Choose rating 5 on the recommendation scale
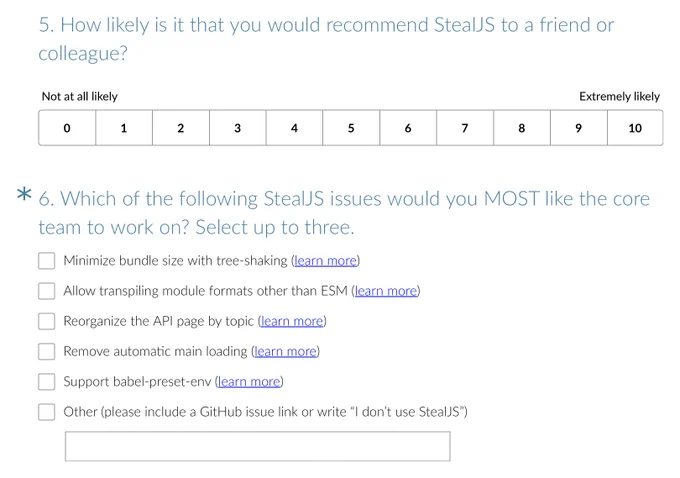The width and height of the screenshot is (680, 478). click(351, 128)
